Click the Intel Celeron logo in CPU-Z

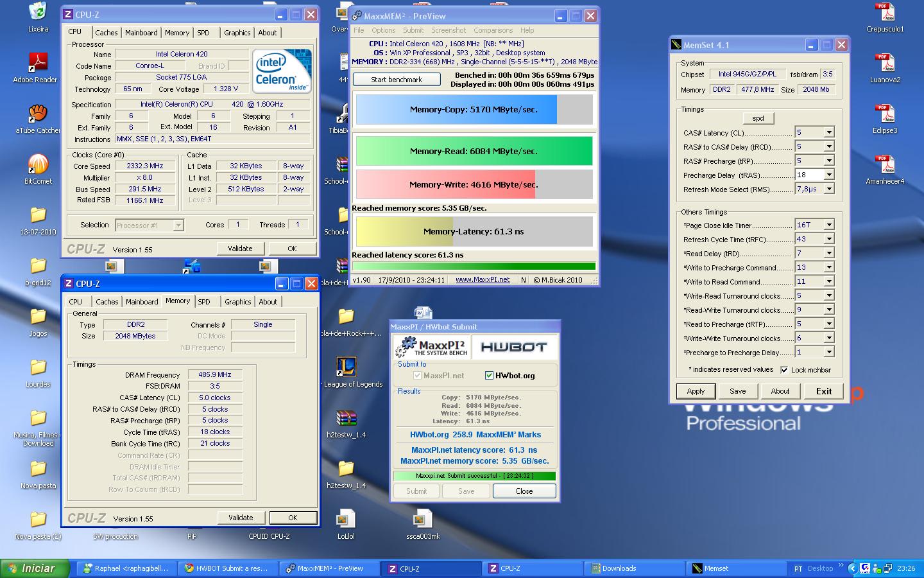click(281, 70)
